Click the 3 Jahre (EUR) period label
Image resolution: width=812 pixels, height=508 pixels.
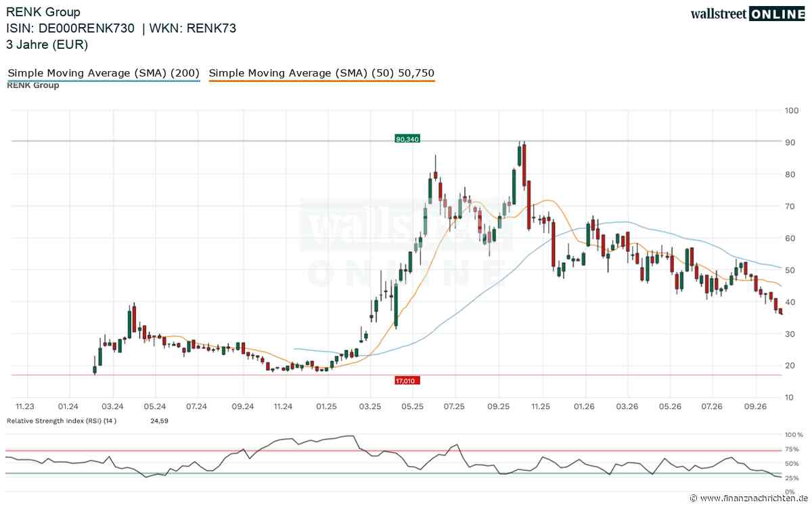click(x=47, y=45)
